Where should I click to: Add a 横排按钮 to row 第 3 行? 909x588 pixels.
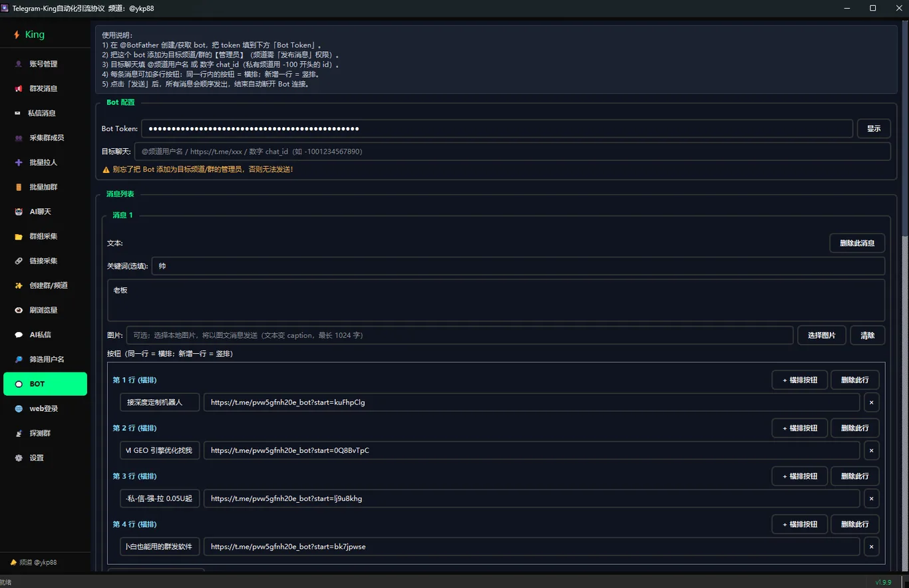pos(800,476)
